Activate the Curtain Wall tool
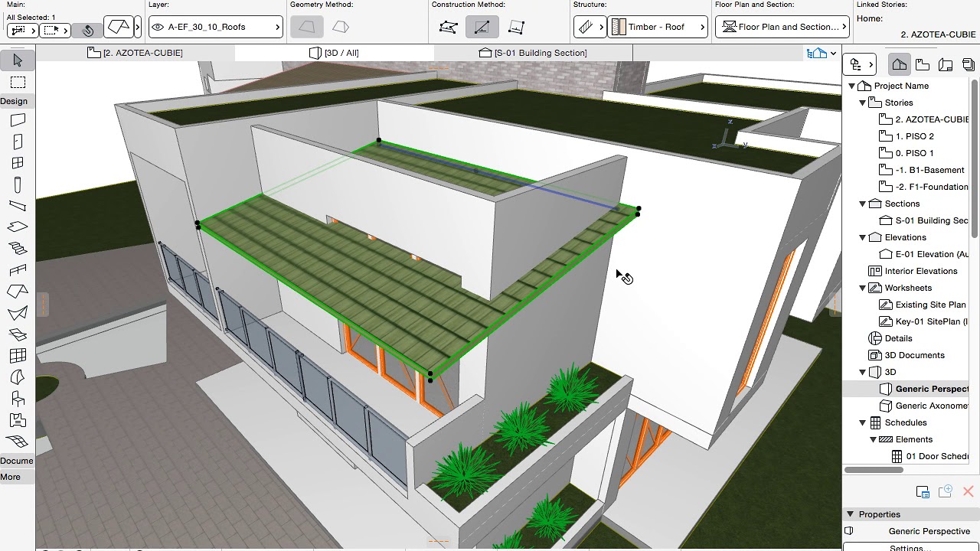Screen dimensions: 980x551 (18, 356)
